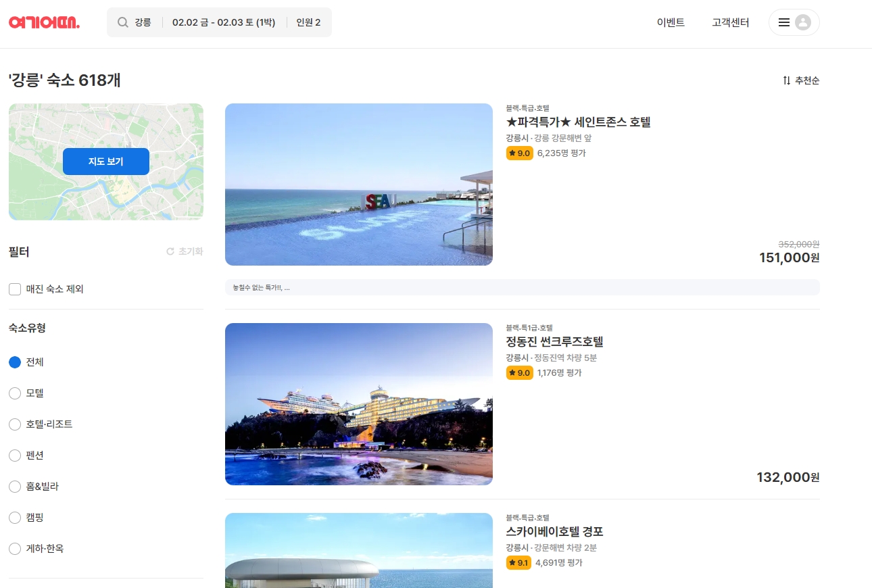Click the 초기화 reset arrow icon
872x588 pixels.
pyautogui.click(x=170, y=251)
